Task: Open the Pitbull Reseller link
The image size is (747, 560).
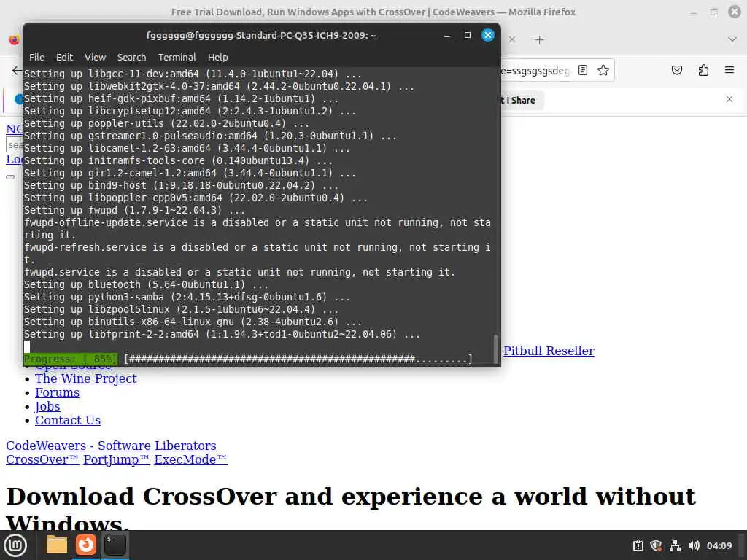Action: pos(549,351)
